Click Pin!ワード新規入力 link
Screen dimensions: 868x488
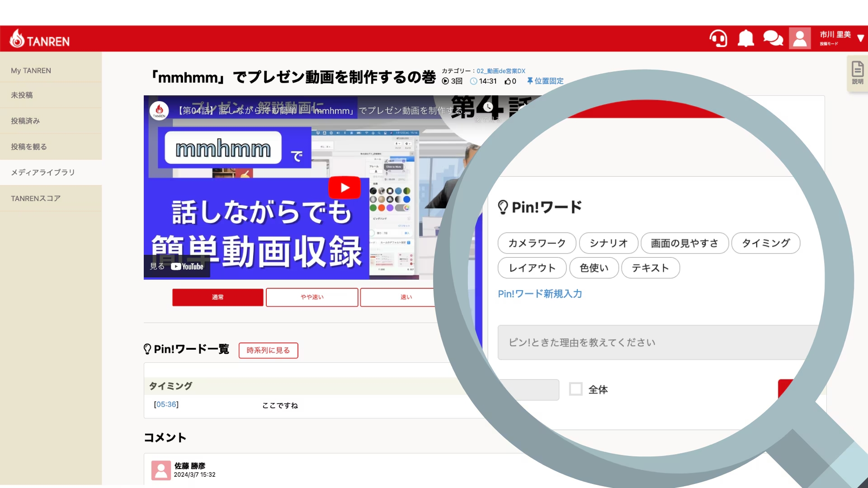(540, 294)
